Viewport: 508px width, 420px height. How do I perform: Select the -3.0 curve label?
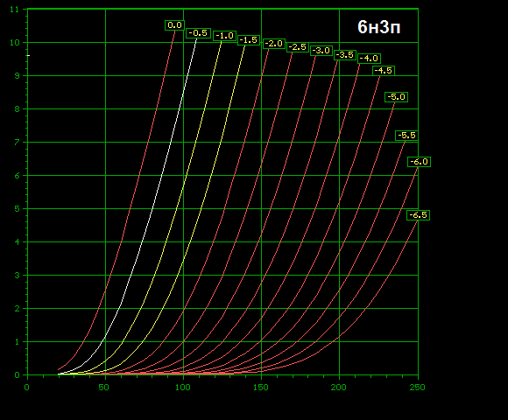(321, 51)
